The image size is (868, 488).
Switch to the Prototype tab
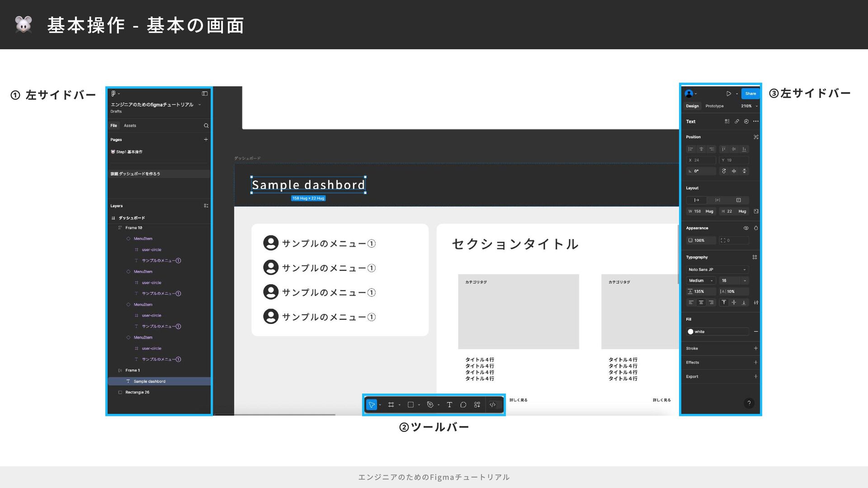coord(714,106)
